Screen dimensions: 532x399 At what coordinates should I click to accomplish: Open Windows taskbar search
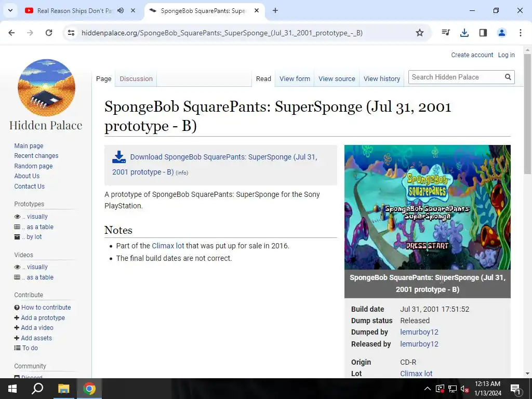tap(37, 389)
